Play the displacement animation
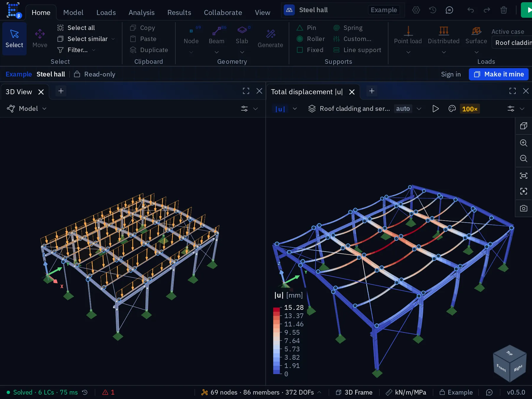The width and height of the screenshot is (532, 399). [x=435, y=109]
